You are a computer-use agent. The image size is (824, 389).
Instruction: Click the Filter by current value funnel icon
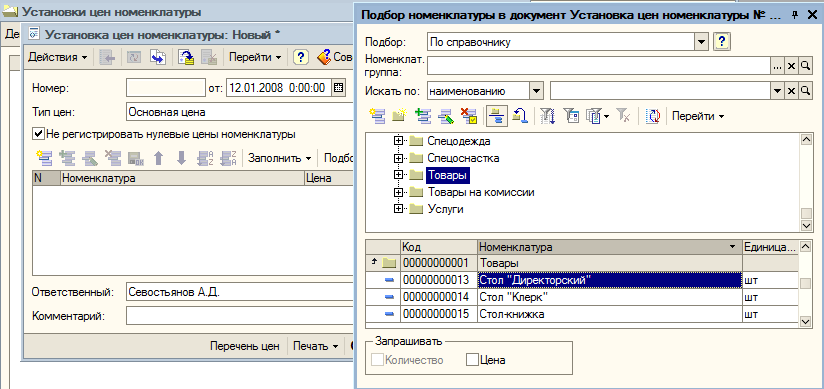[571, 116]
